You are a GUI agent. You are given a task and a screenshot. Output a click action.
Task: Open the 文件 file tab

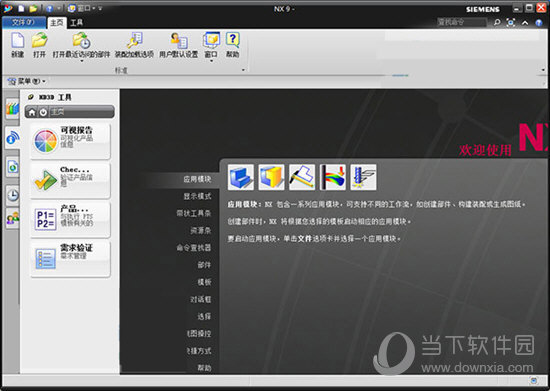[24, 22]
